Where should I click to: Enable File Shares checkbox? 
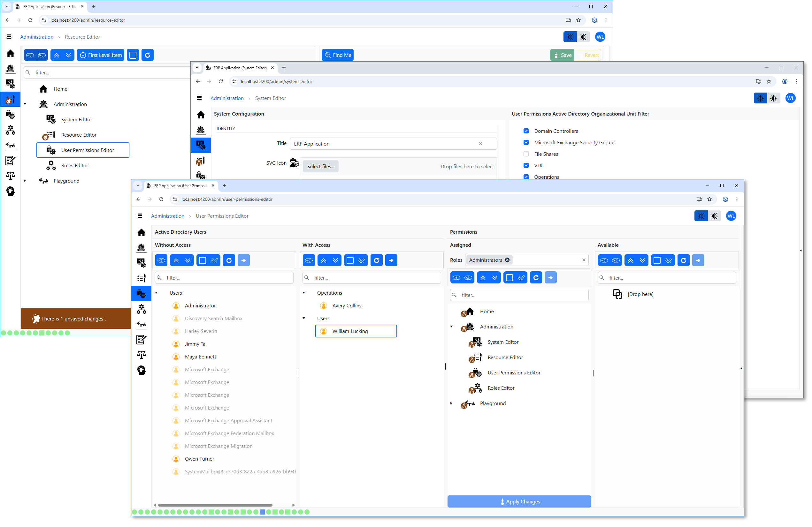(526, 154)
